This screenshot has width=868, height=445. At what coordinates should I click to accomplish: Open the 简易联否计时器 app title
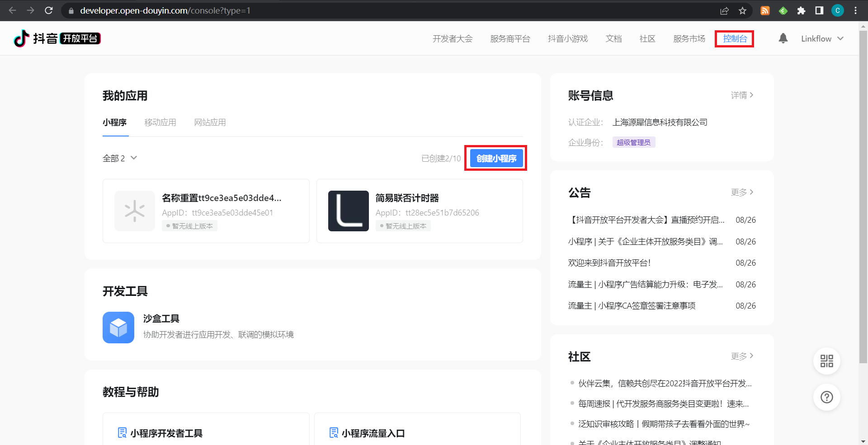click(x=407, y=198)
